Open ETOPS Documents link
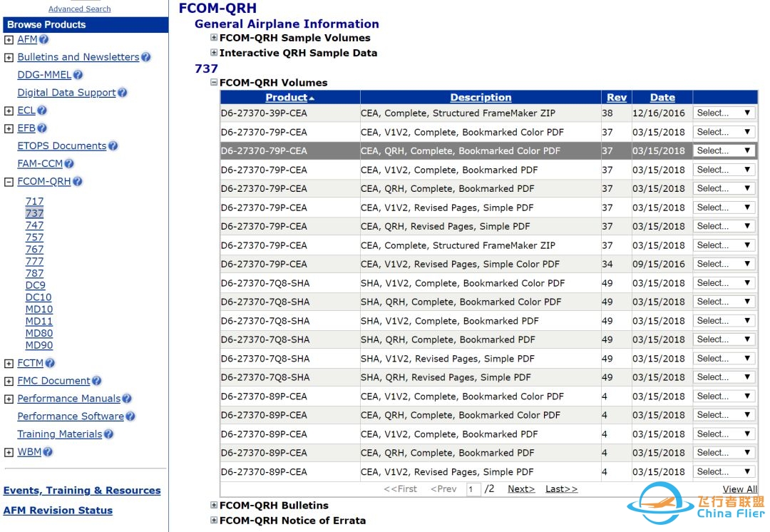Screen dimensions: 770x532 tap(62, 146)
